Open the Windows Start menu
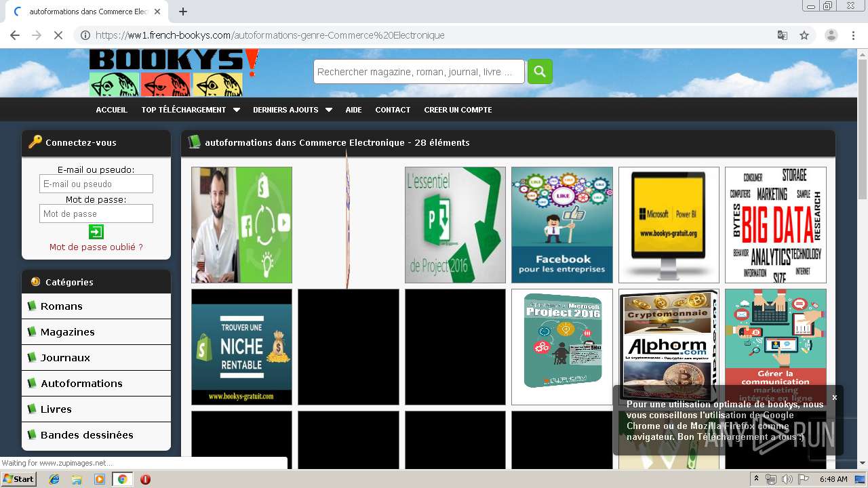 pos(19,479)
